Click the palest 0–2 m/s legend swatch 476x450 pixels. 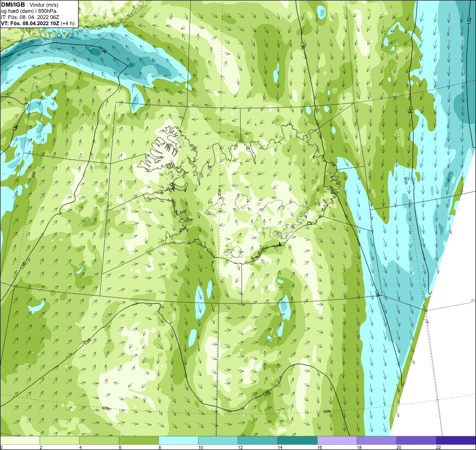(20, 440)
